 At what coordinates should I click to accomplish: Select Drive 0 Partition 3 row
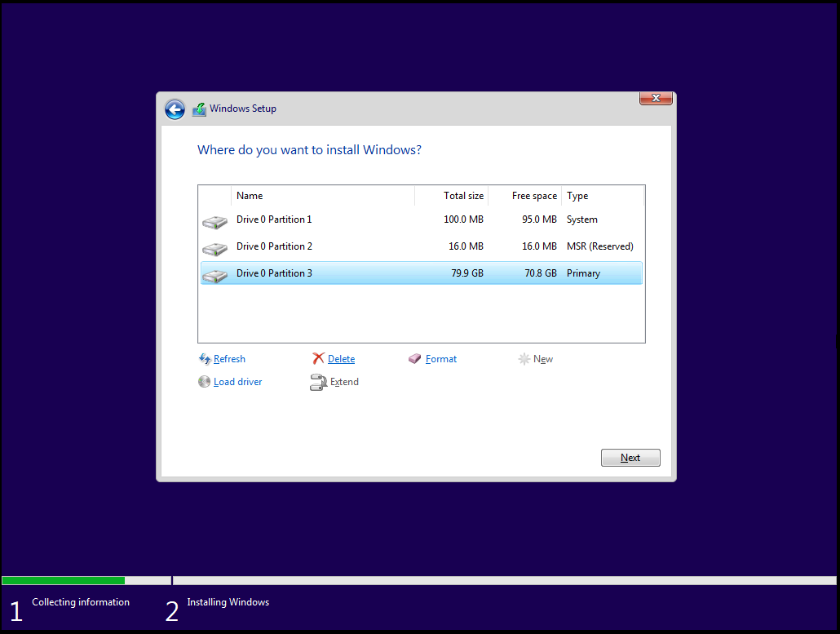pos(421,273)
